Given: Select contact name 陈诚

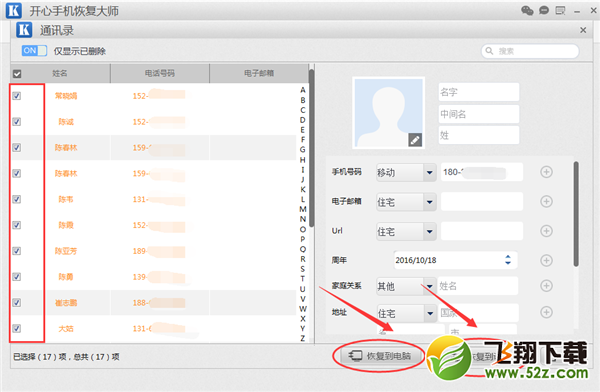Looking at the screenshot, I should pos(66,122).
